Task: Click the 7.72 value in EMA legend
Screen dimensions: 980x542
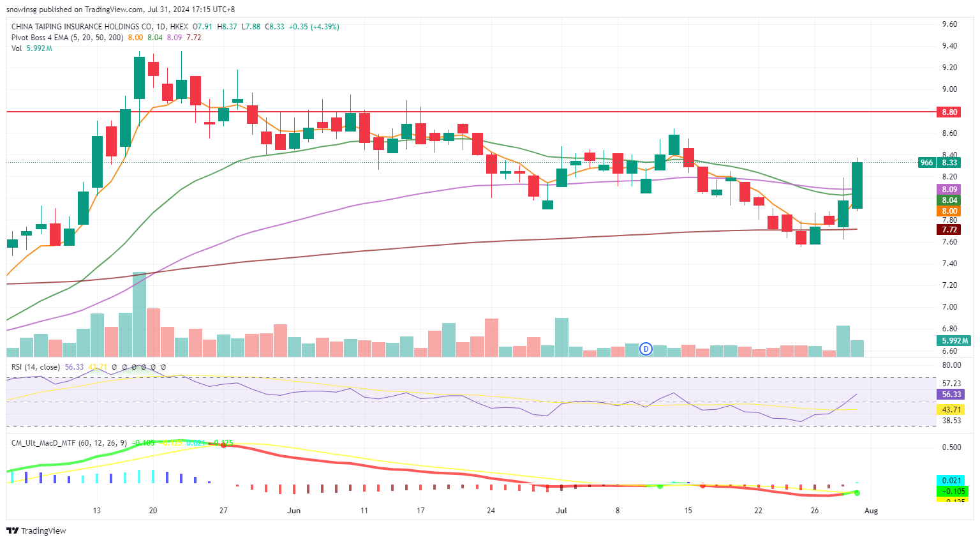Action: tap(194, 38)
